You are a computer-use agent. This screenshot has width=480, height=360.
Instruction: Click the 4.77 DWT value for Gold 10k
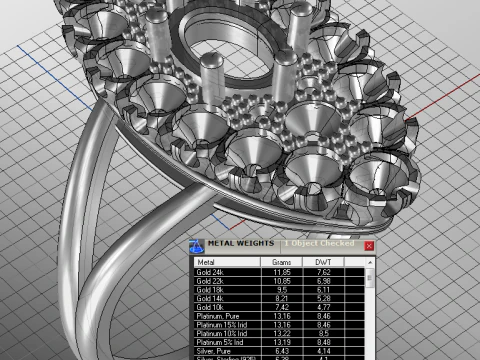pyautogui.click(x=324, y=307)
